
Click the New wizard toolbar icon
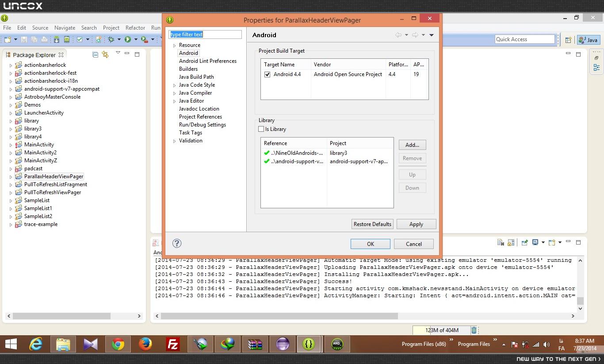click(x=8, y=39)
